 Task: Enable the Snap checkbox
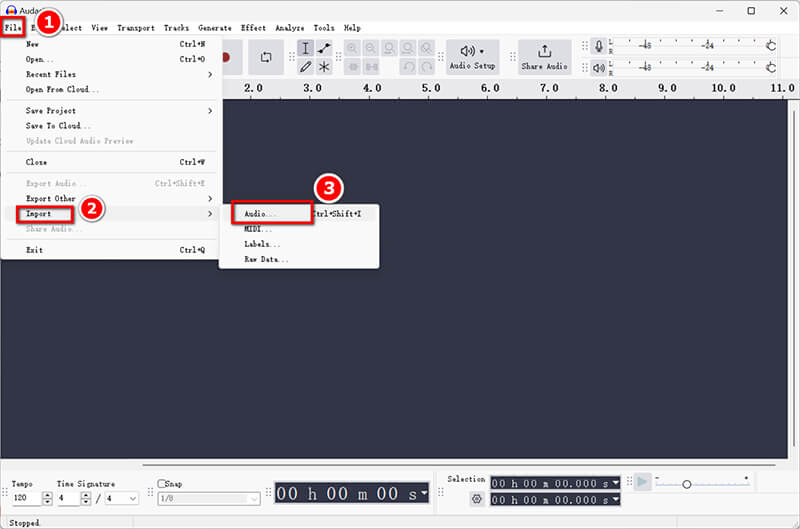(x=161, y=483)
